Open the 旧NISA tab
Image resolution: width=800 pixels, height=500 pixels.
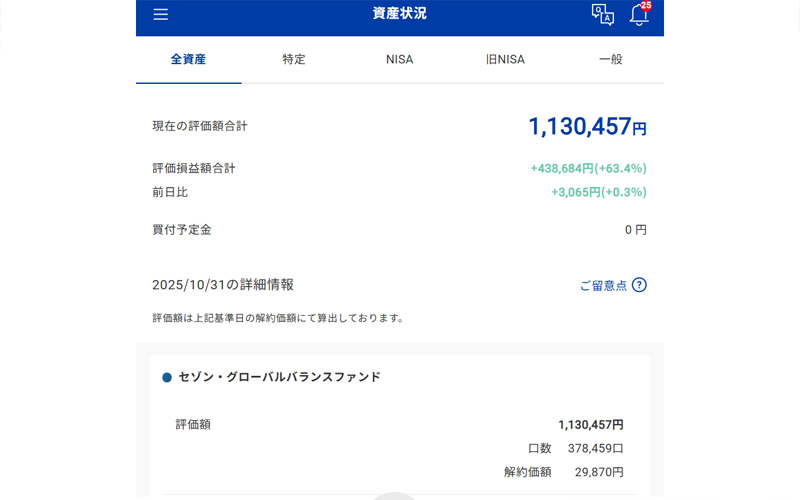tap(505, 59)
